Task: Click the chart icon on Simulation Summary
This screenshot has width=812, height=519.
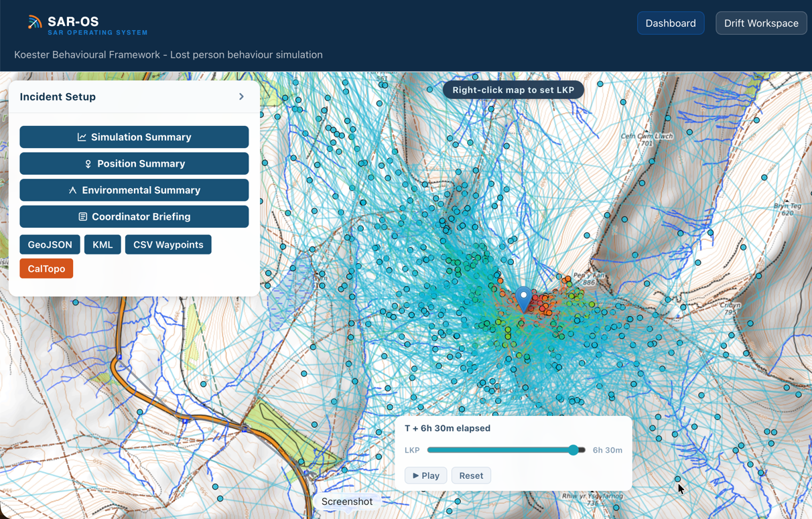Action: tap(82, 137)
